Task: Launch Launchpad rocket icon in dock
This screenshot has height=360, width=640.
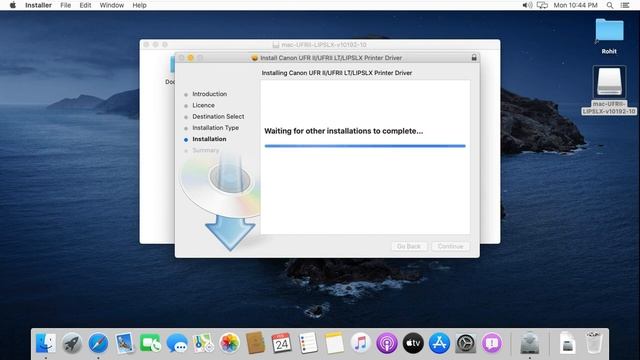Action: 72,343
